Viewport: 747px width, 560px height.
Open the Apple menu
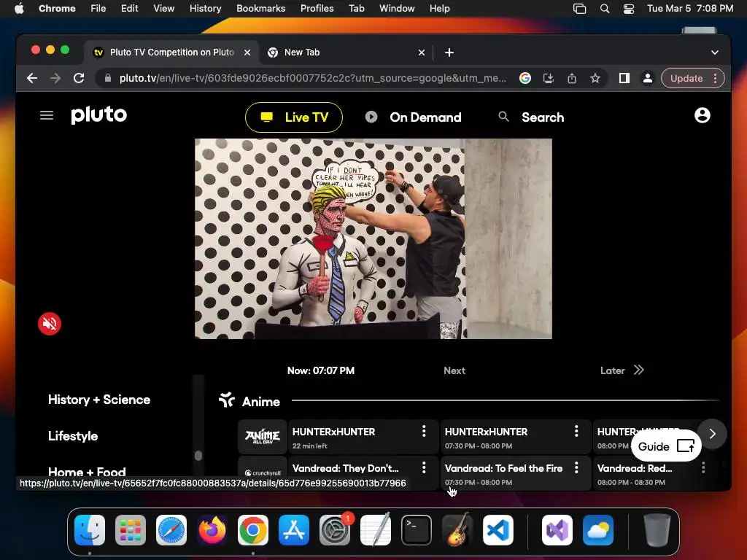point(19,9)
